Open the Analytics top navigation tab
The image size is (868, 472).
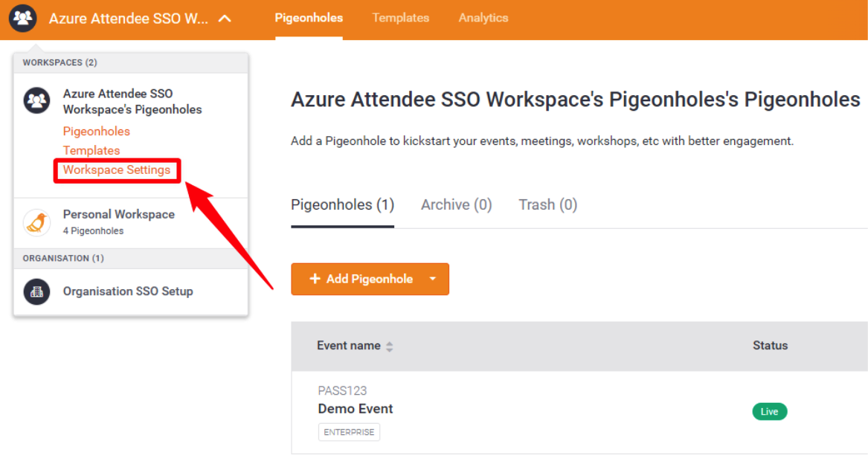point(483,19)
